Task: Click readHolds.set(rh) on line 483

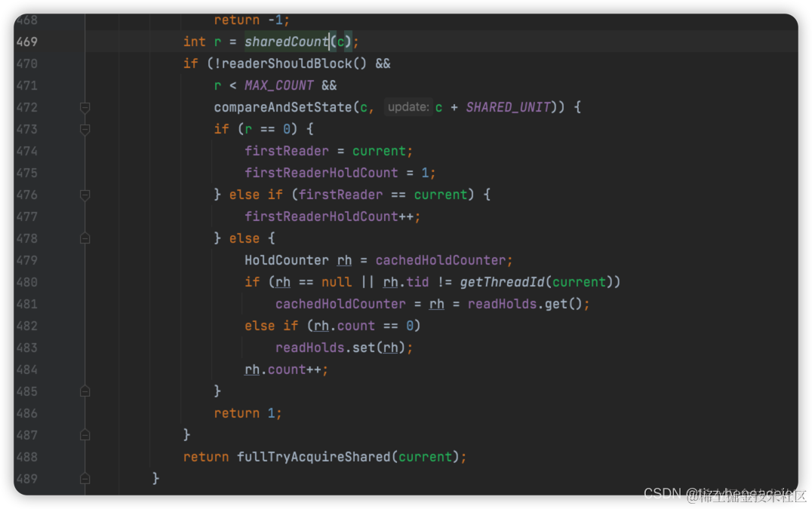Action: pyautogui.click(x=340, y=348)
